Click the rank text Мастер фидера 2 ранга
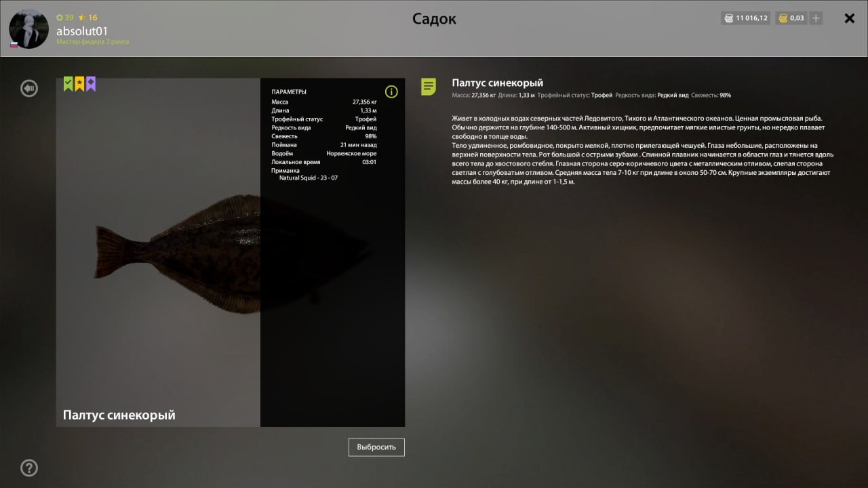This screenshot has height=488, width=868. 93,42
